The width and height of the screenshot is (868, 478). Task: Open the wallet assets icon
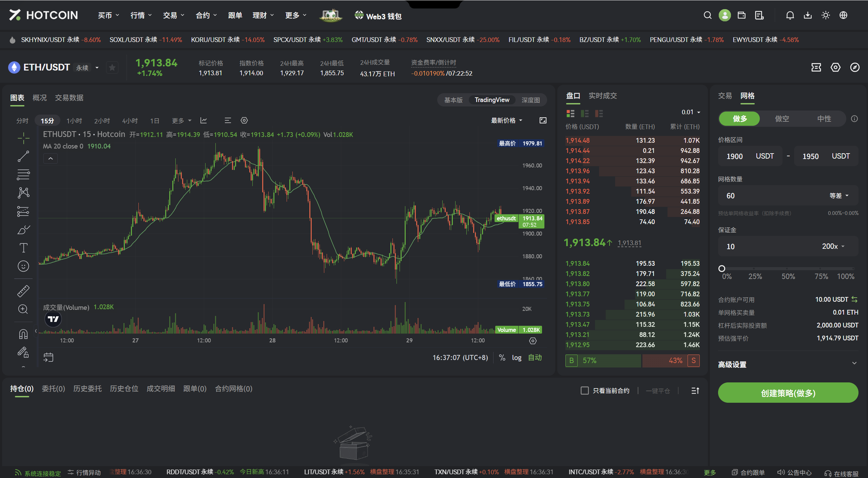point(741,15)
